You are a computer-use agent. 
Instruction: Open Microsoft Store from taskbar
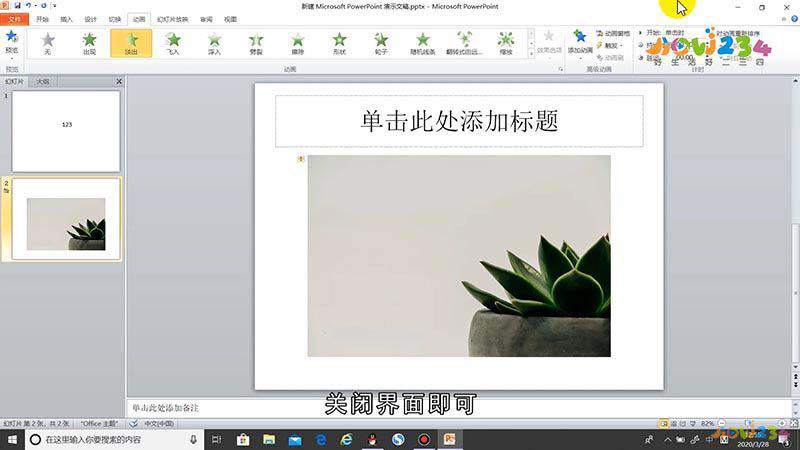[x=243, y=439]
